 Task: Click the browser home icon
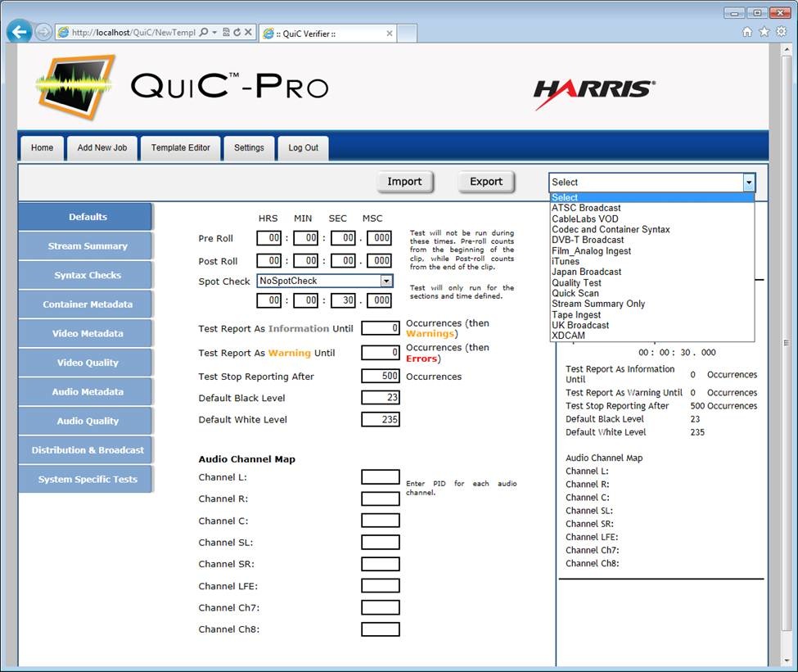pos(747,32)
